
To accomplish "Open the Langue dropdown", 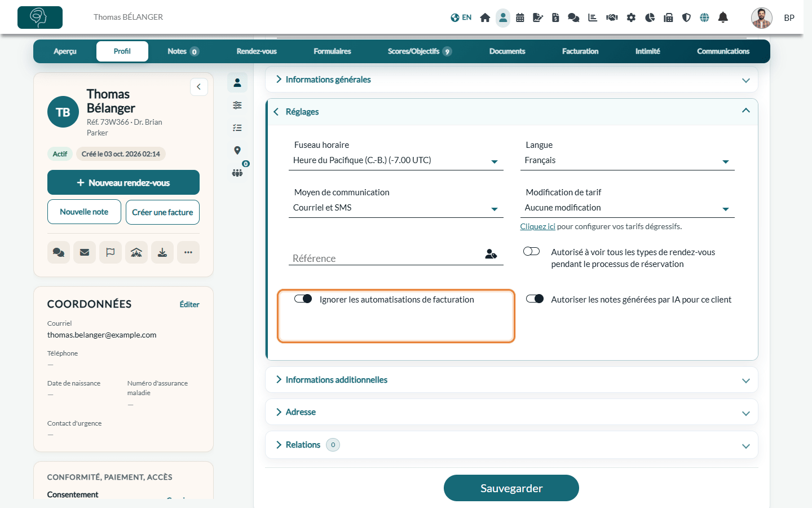I will click(627, 160).
